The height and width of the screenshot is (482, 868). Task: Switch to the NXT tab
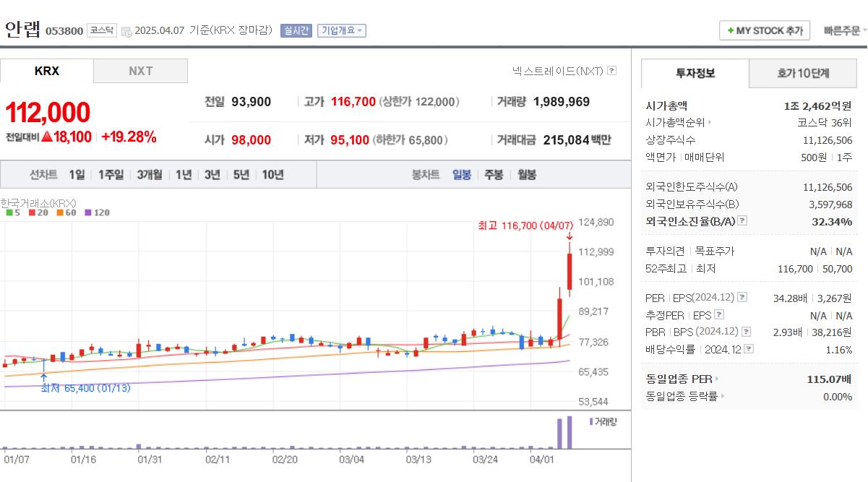141,71
